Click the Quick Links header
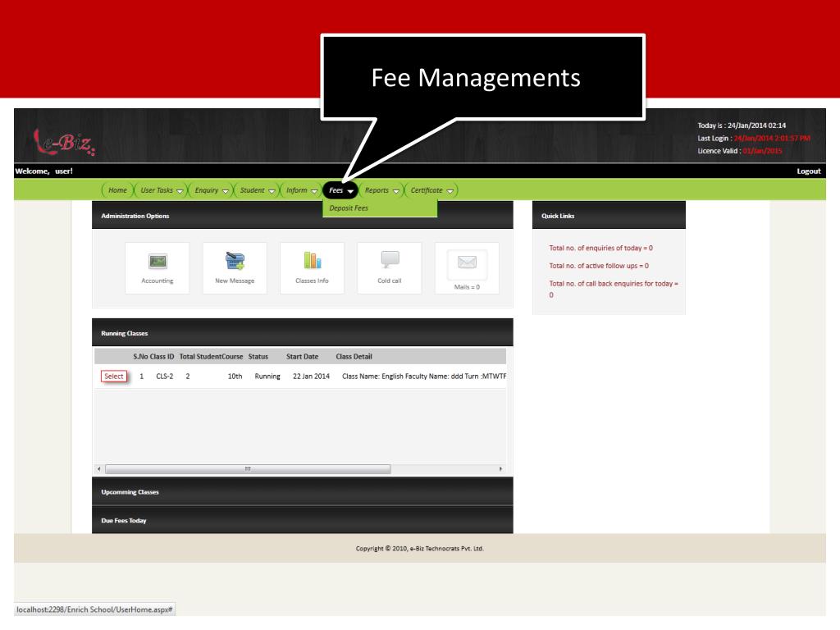 pyautogui.click(x=609, y=216)
